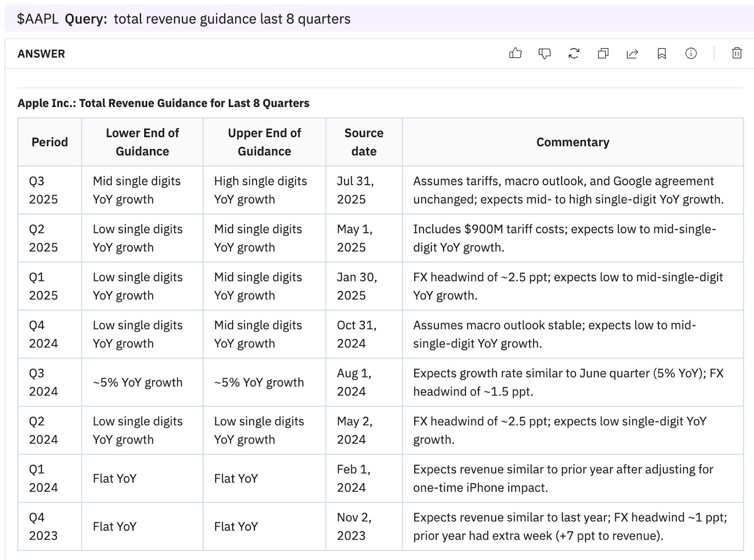Click the thumbs up icon

pos(515,53)
